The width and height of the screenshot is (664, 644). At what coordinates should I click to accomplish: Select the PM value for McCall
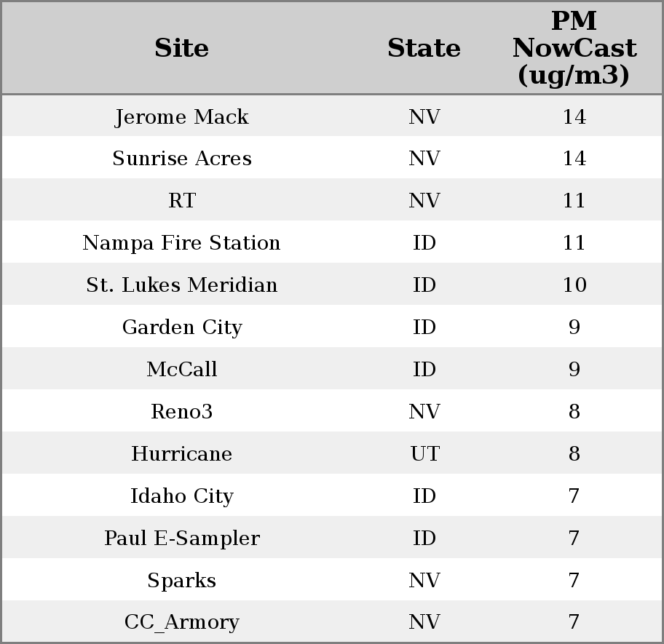pos(574,370)
